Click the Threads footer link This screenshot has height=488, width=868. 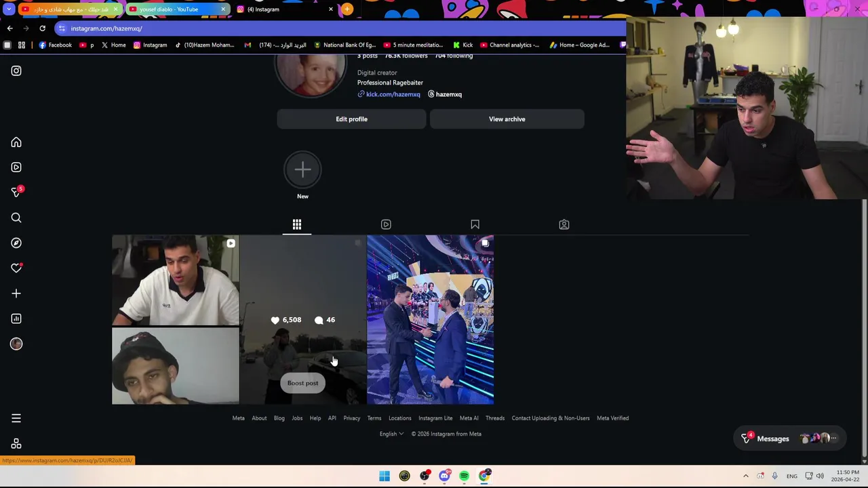[x=495, y=418]
